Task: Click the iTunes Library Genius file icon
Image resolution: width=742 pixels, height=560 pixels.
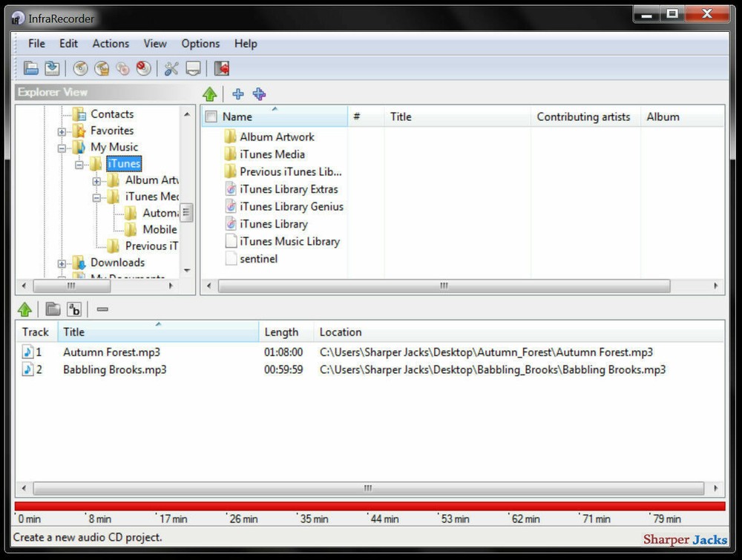Action: pos(231,206)
